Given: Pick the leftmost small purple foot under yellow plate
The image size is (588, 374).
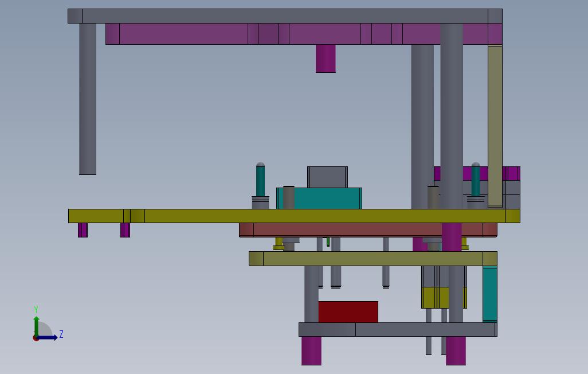Looking at the screenshot, I should (83, 230).
